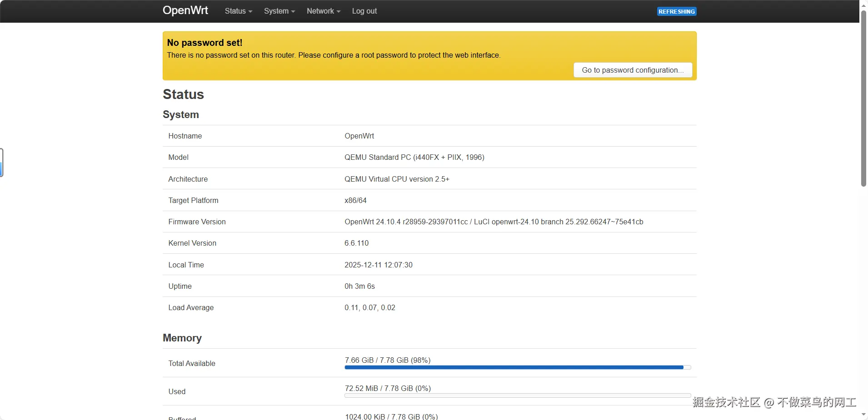Click the Uptime row label
The height and width of the screenshot is (420, 868).
coord(180,286)
